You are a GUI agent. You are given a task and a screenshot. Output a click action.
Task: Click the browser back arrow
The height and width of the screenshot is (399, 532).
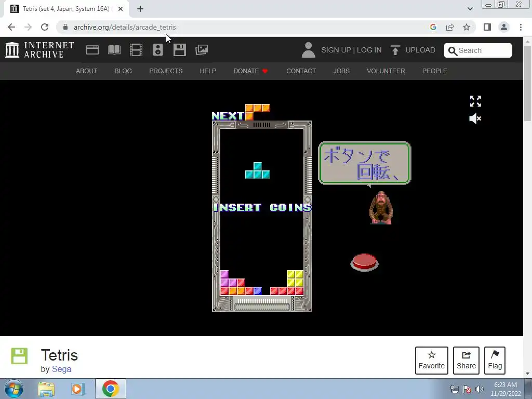pos(11,27)
